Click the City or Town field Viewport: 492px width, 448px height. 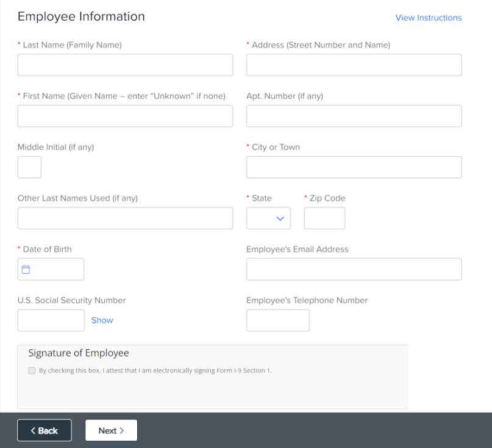(x=354, y=166)
